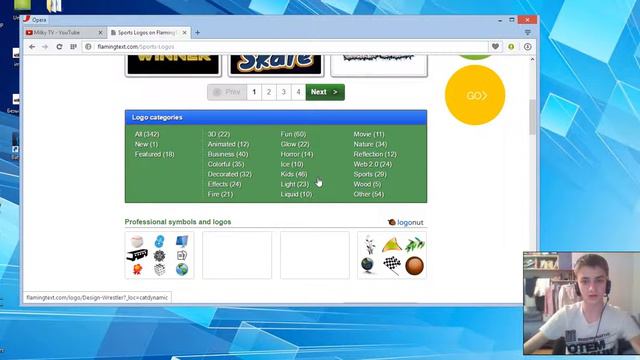Open Speed Dial grid icon in toolbar

[x=73, y=47]
